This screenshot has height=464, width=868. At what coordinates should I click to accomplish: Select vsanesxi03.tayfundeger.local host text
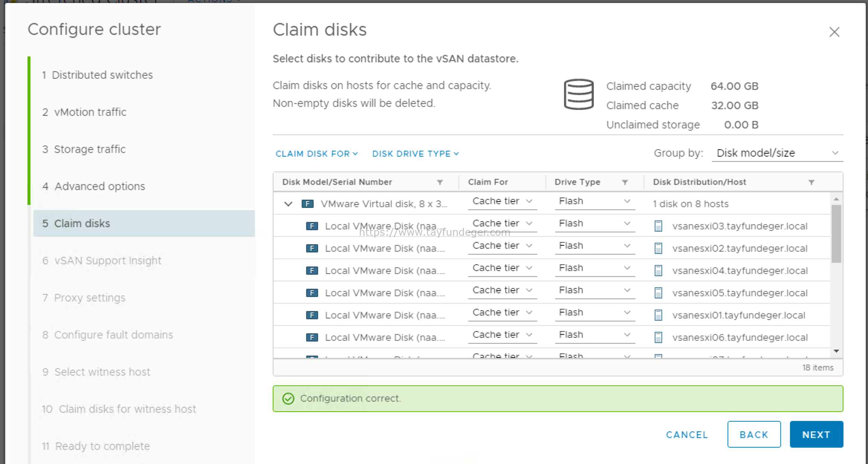(740, 226)
